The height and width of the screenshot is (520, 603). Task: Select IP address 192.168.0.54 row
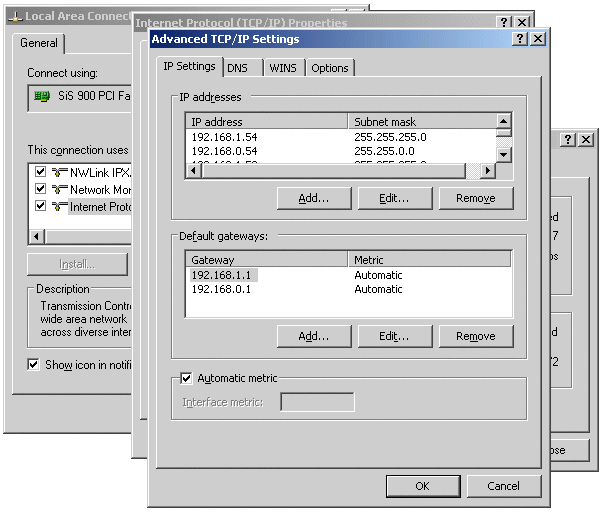click(341, 151)
